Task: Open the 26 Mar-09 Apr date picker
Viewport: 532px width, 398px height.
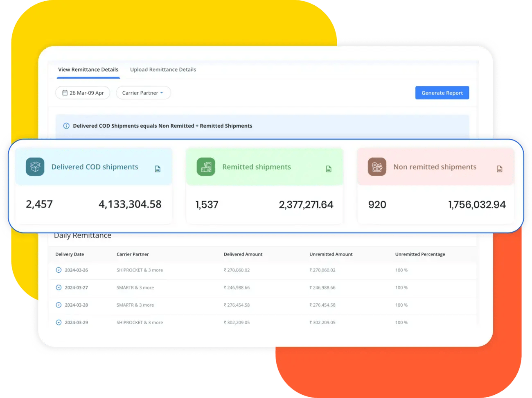Action: coord(83,93)
